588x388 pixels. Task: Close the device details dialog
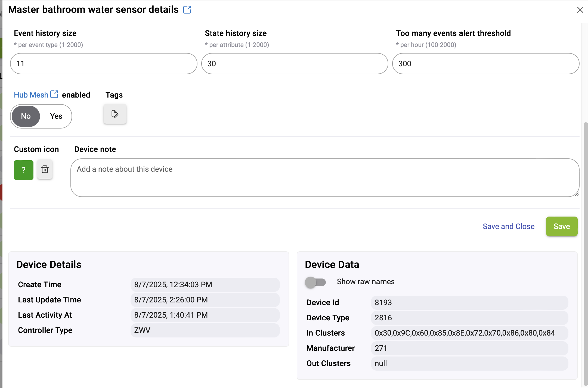[x=580, y=10]
